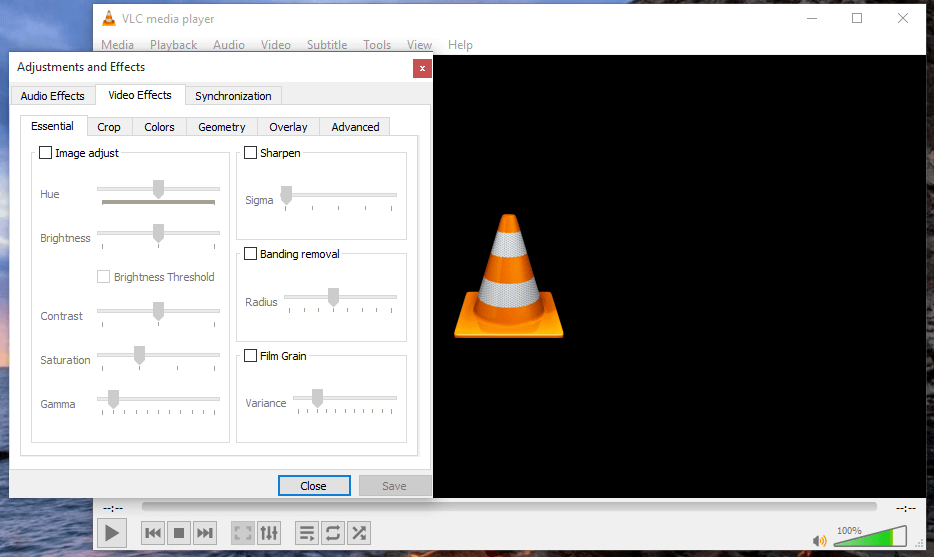Stop playback with the square button

click(x=179, y=533)
